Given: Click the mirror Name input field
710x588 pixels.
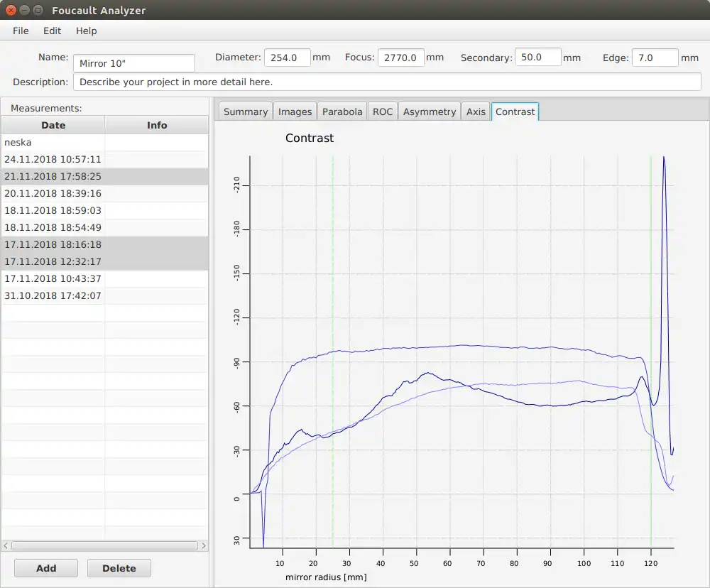Looking at the screenshot, I should point(133,63).
